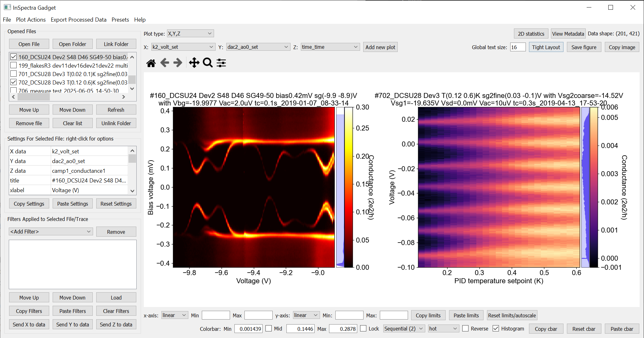This screenshot has height=338, width=644.
Task: Click the Add new plot button
Action: click(380, 47)
